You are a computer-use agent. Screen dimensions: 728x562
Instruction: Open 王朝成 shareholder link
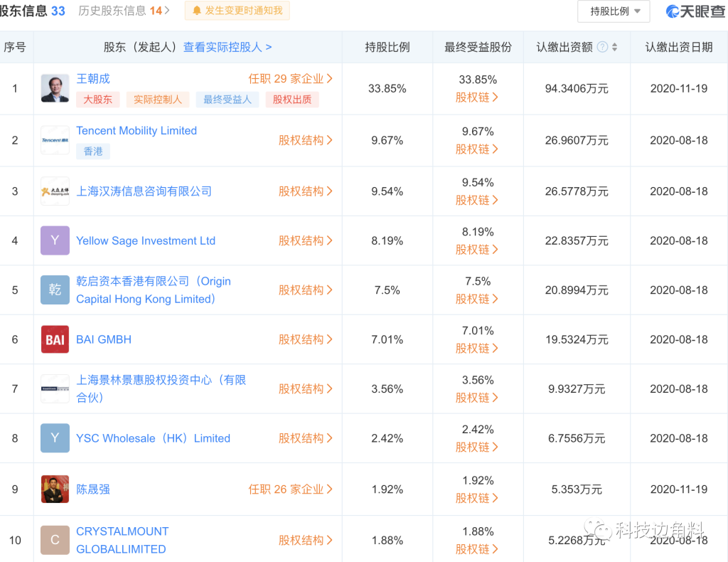[93, 78]
